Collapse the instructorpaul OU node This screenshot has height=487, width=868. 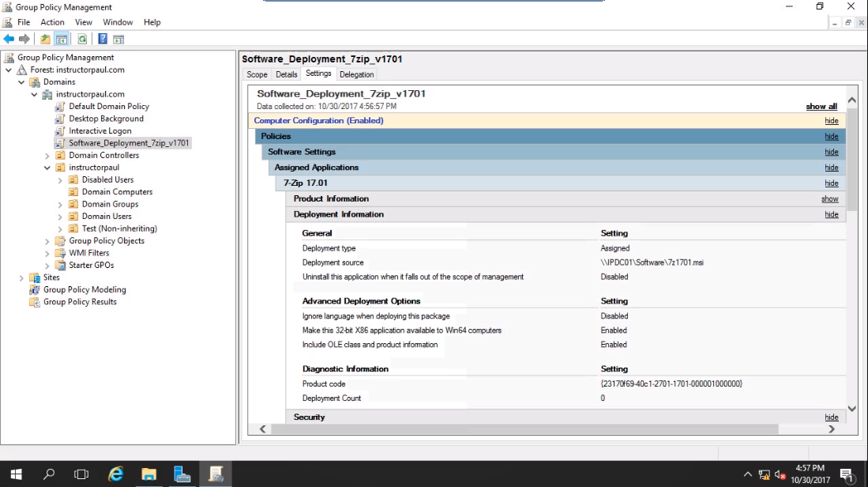tap(47, 168)
